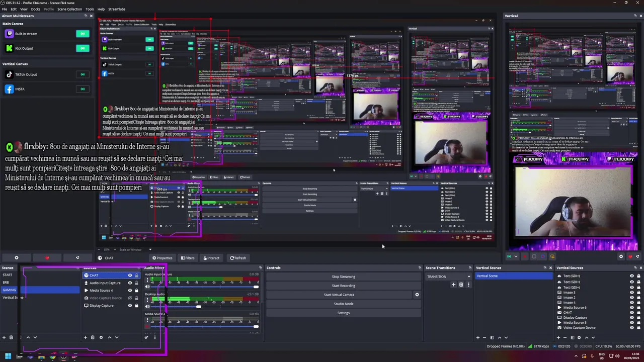Screen dimensions: 644x362
Task: Add a new scene with plus icon
Action: (4, 337)
